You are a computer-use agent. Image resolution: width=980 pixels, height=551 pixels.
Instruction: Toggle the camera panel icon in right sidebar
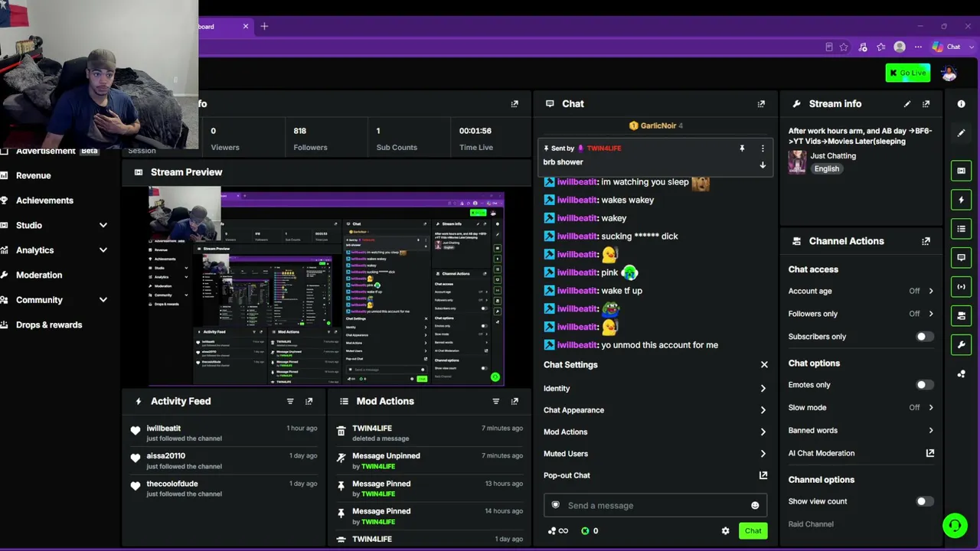(961, 315)
